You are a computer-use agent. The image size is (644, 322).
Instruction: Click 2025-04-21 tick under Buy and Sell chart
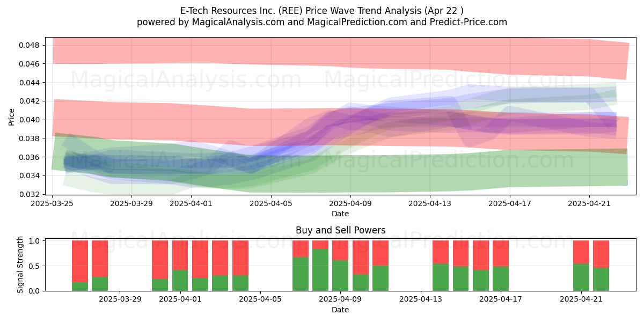[581, 299]
